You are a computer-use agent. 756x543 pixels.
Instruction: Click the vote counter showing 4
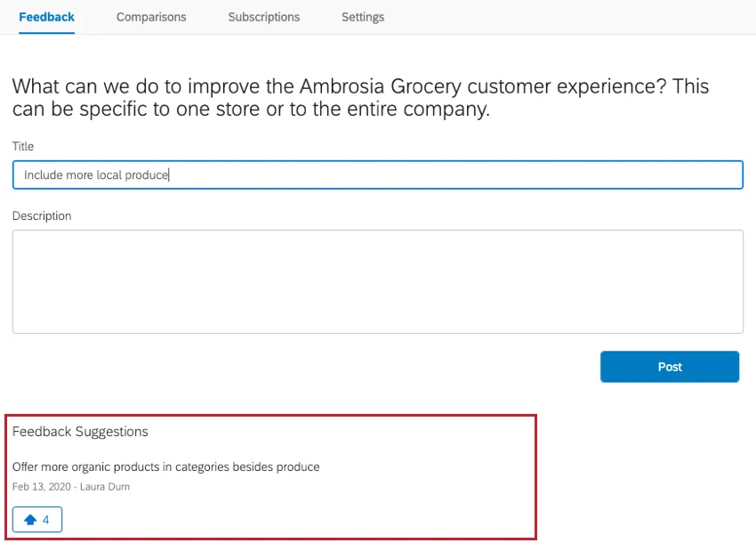[x=46, y=519]
